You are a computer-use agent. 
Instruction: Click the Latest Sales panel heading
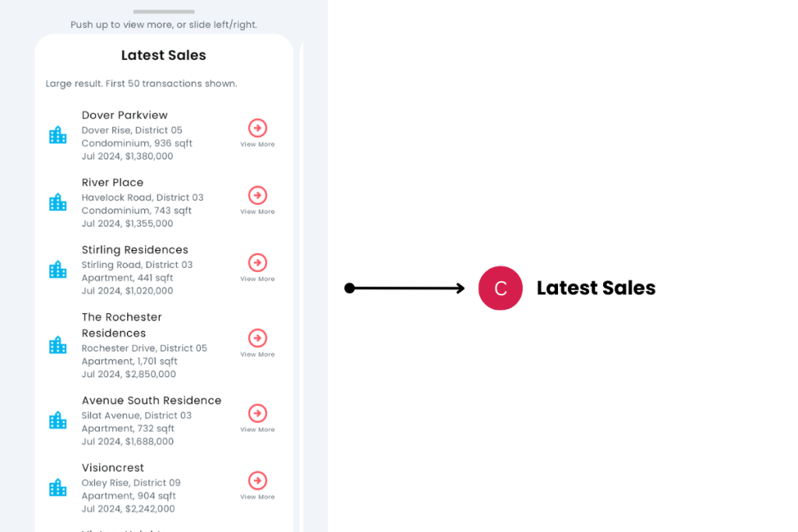click(164, 55)
